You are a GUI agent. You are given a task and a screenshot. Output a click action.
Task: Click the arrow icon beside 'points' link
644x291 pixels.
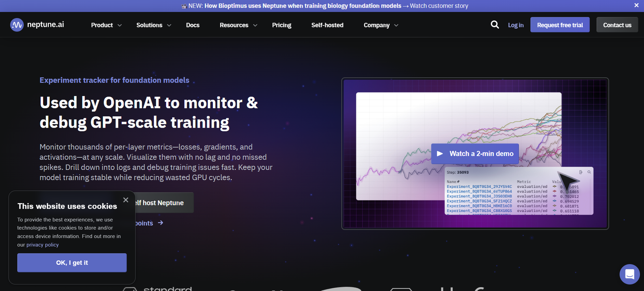coord(161,223)
